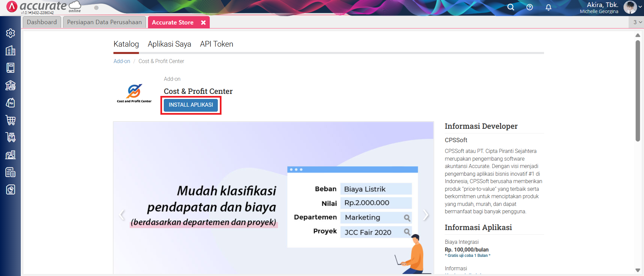Click the vertical scrollbar down arrow

tap(638, 270)
